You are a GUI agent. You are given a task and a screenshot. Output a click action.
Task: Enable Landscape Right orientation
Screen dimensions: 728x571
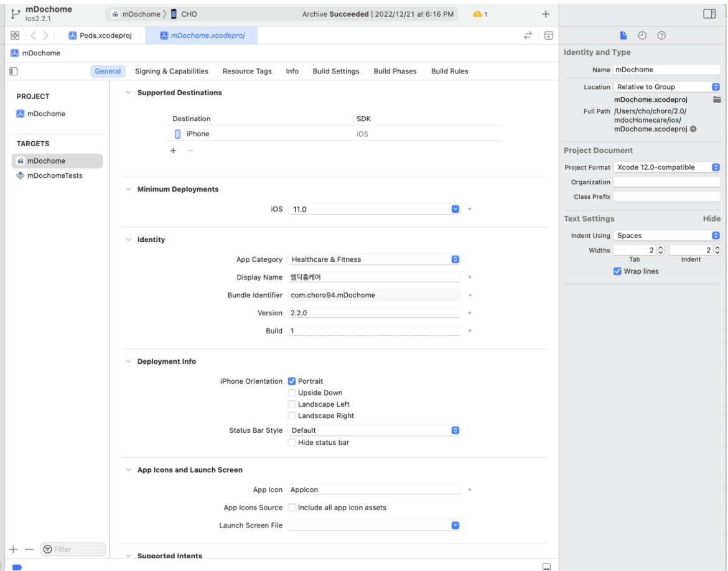[292, 416]
